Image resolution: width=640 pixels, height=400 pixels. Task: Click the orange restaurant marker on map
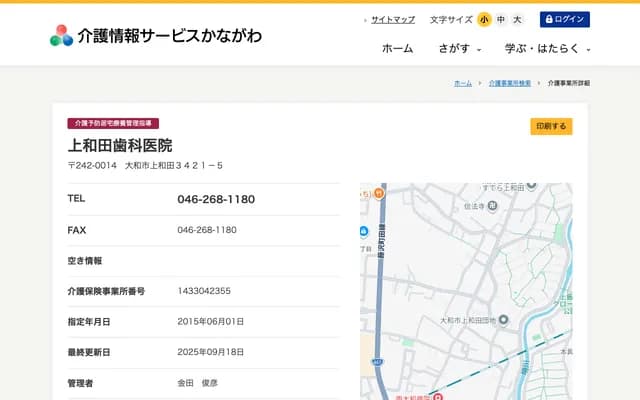pyautogui.click(x=379, y=193)
